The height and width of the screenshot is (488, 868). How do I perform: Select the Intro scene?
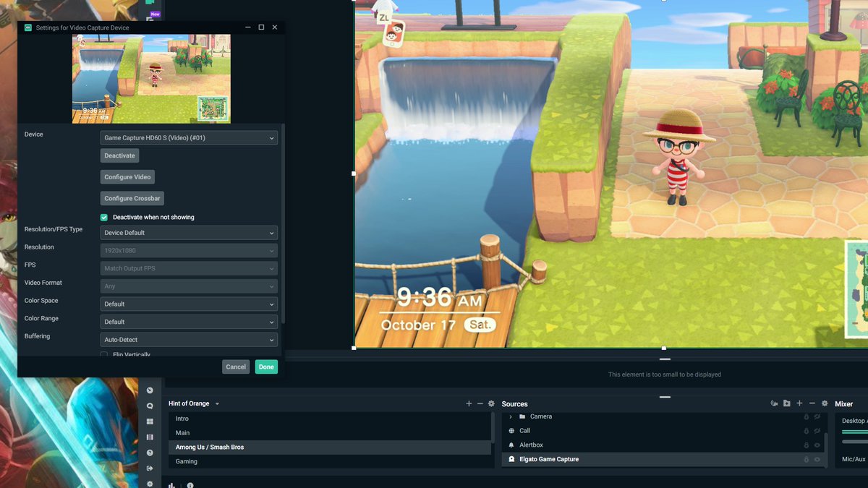point(329,419)
